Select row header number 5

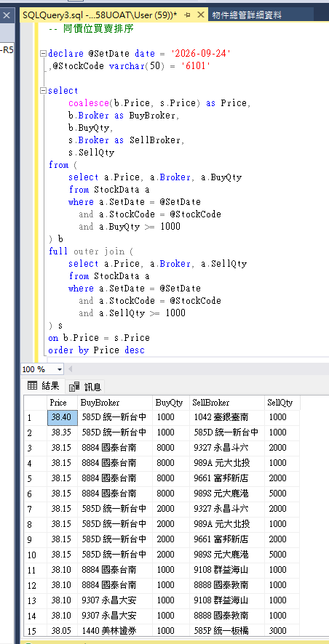(36, 478)
